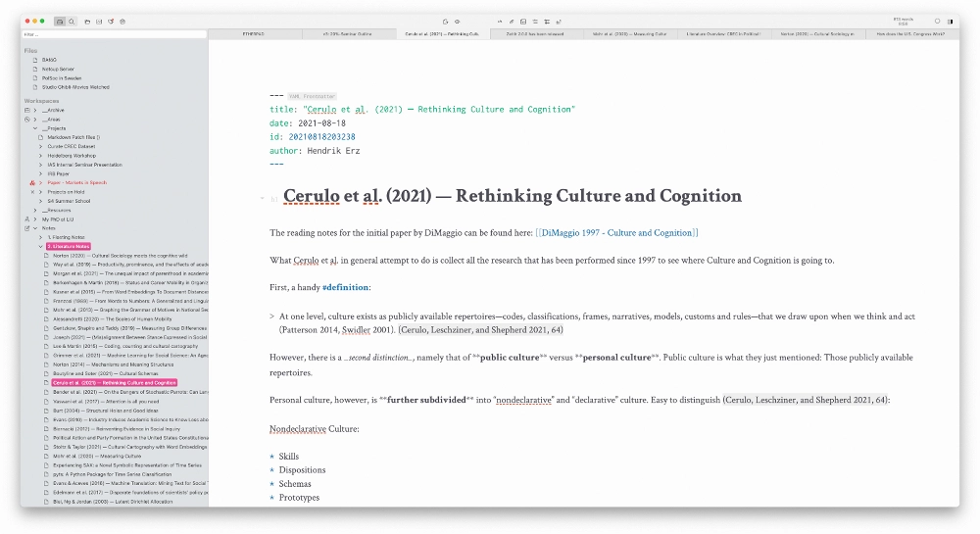980x534 pixels.
Task: Click the export document icon
Action: pyautogui.click(x=445, y=22)
